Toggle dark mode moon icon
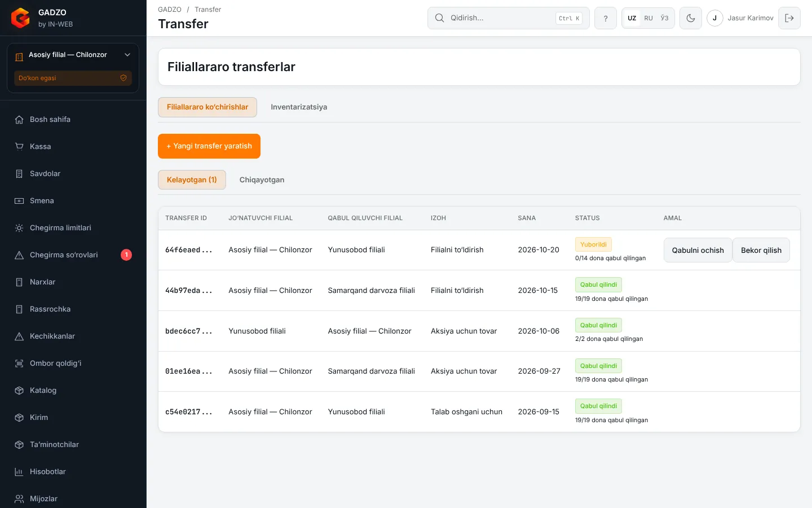 pos(691,18)
